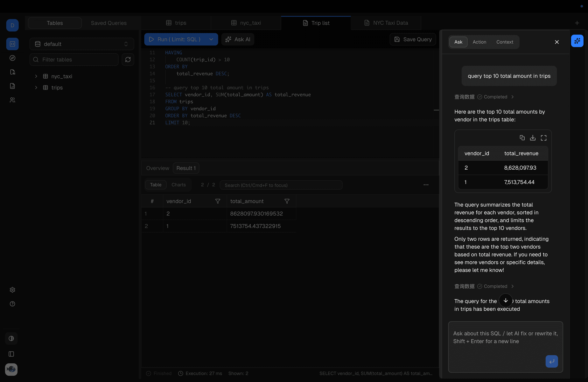Focus the results search box

coord(281,185)
